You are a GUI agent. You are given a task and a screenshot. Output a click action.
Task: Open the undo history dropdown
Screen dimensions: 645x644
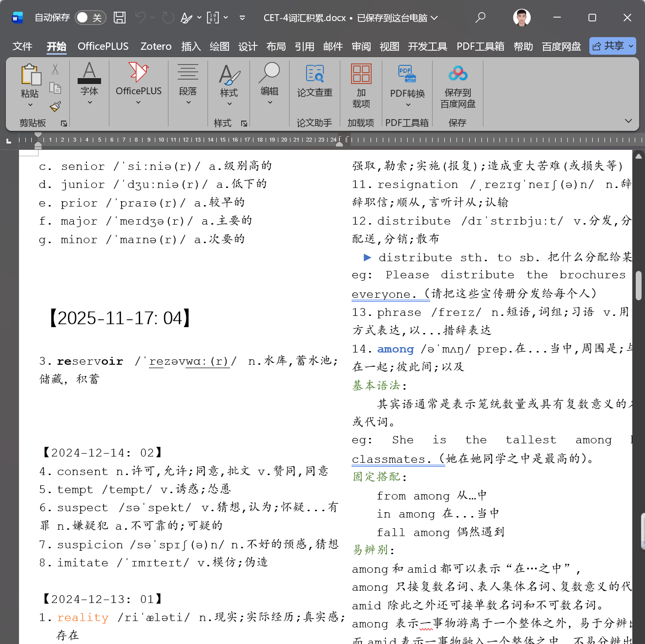pos(152,18)
